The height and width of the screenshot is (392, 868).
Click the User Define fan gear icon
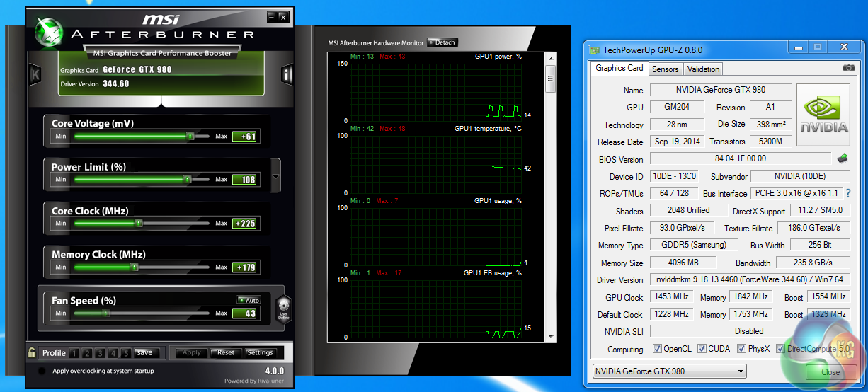click(284, 309)
